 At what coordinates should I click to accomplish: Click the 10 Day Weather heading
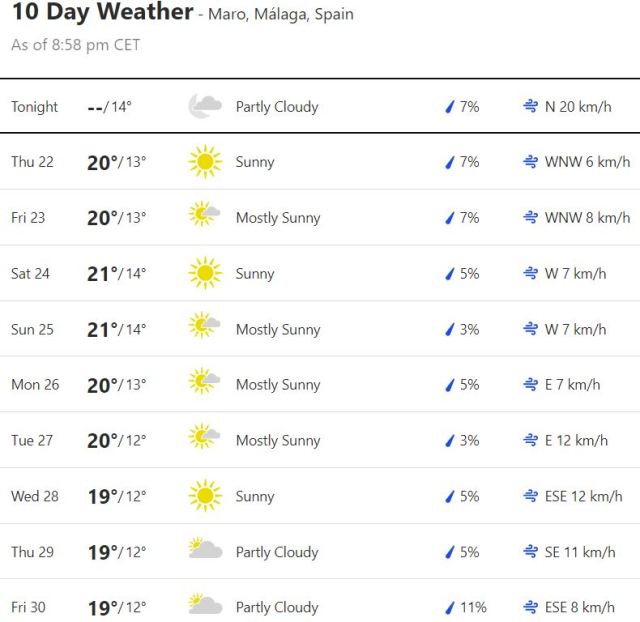(x=102, y=13)
